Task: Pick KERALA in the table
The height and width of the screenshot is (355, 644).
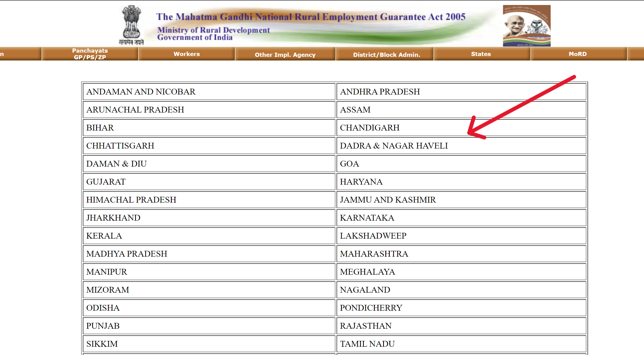Action: tap(104, 236)
